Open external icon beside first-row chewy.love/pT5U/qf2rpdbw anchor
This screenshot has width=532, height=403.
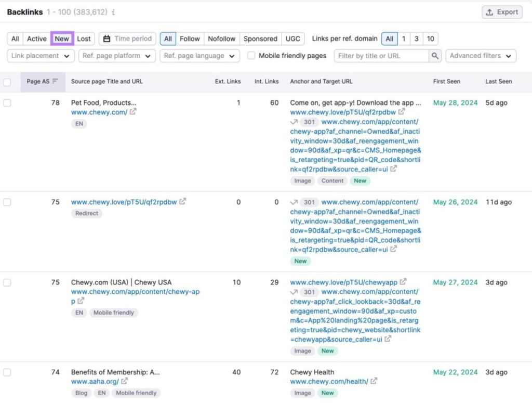pos(402,112)
